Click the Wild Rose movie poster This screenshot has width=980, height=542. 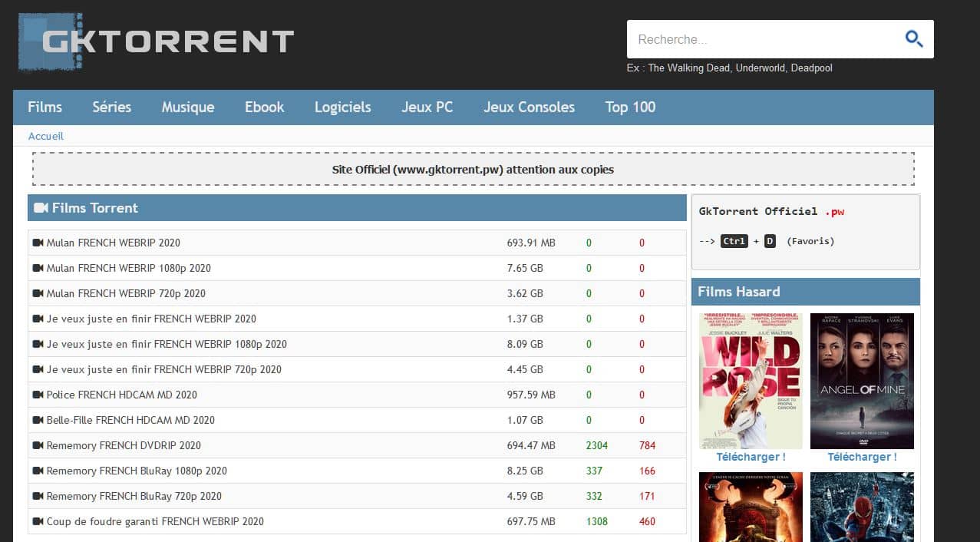[x=751, y=381]
